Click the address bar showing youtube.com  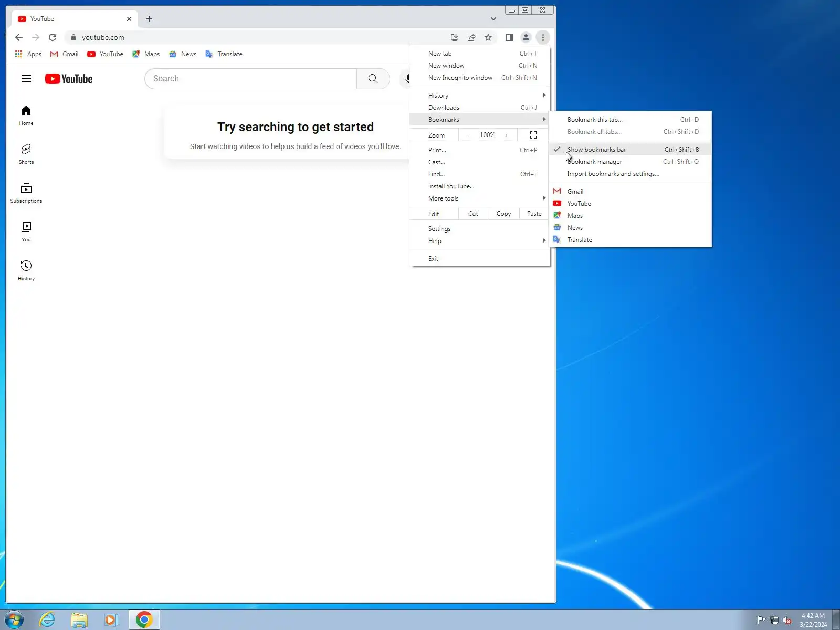pyautogui.click(x=257, y=37)
